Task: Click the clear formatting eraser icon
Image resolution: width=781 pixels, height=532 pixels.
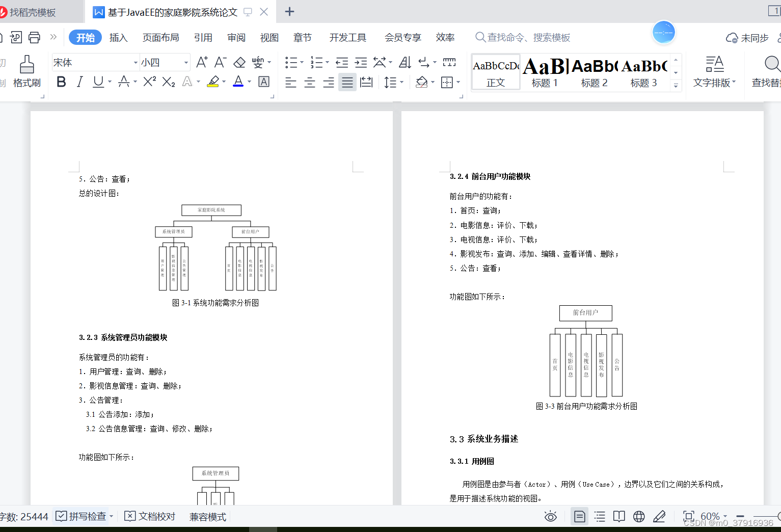Action: [239, 62]
